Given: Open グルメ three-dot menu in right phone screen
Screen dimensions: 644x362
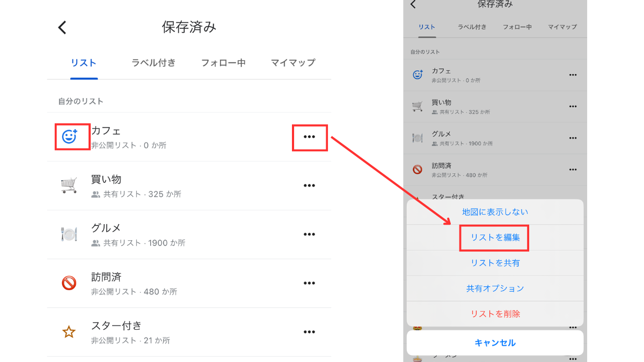Looking at the screenshot, I should (x=573, y=138).
